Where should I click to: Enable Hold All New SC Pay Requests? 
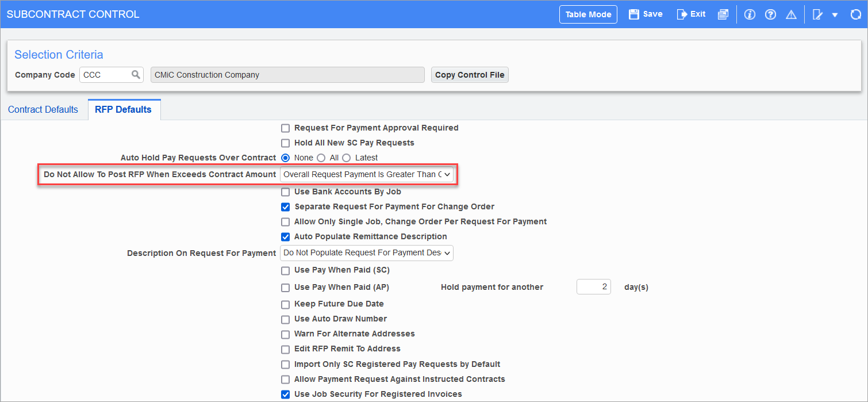[x=285, y=143]
